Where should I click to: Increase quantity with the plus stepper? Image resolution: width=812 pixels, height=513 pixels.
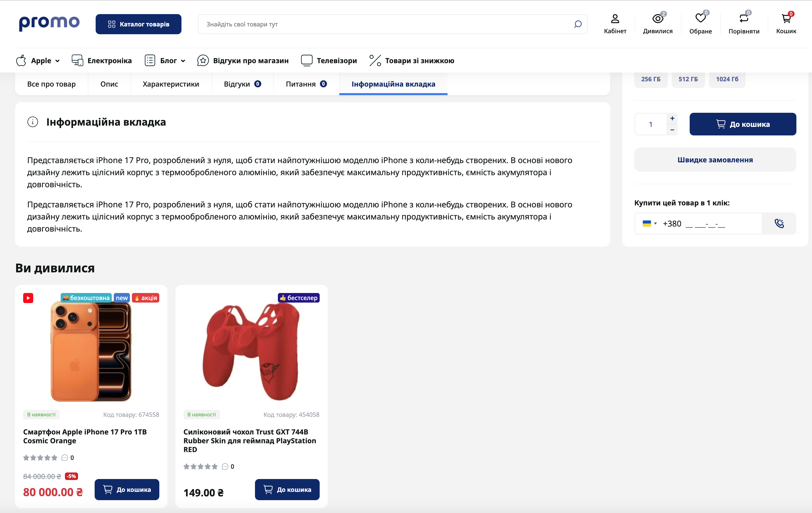tap(672, 118)
